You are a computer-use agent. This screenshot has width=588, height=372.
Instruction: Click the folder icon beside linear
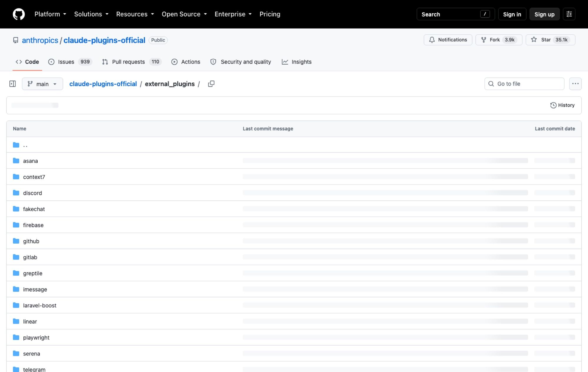pyautogui.click(x=16, y=321)
